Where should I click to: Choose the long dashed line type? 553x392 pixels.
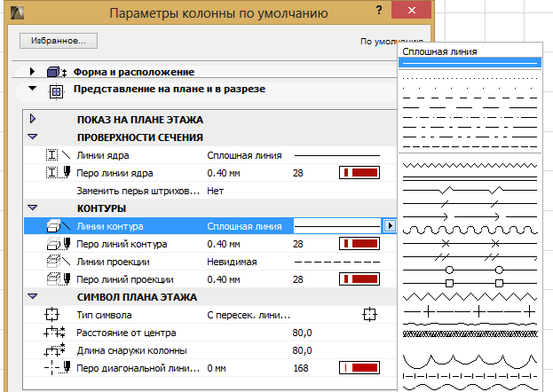point(470,107)
